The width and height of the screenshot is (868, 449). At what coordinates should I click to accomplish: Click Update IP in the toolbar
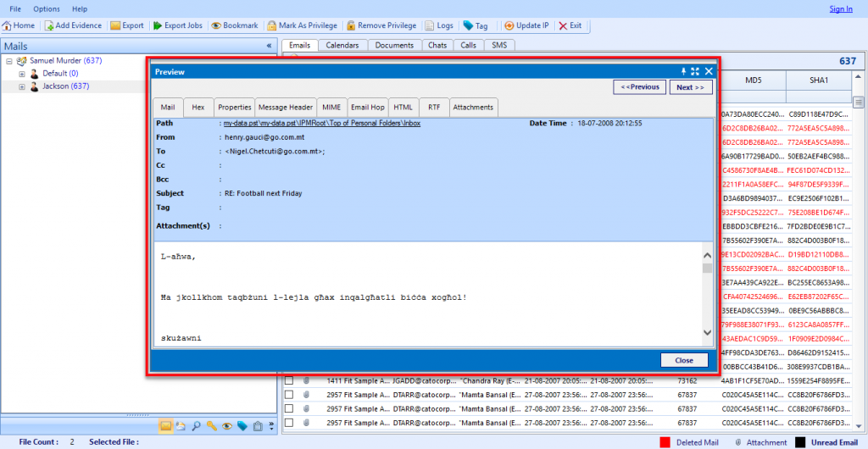click(x=526, y=25)
